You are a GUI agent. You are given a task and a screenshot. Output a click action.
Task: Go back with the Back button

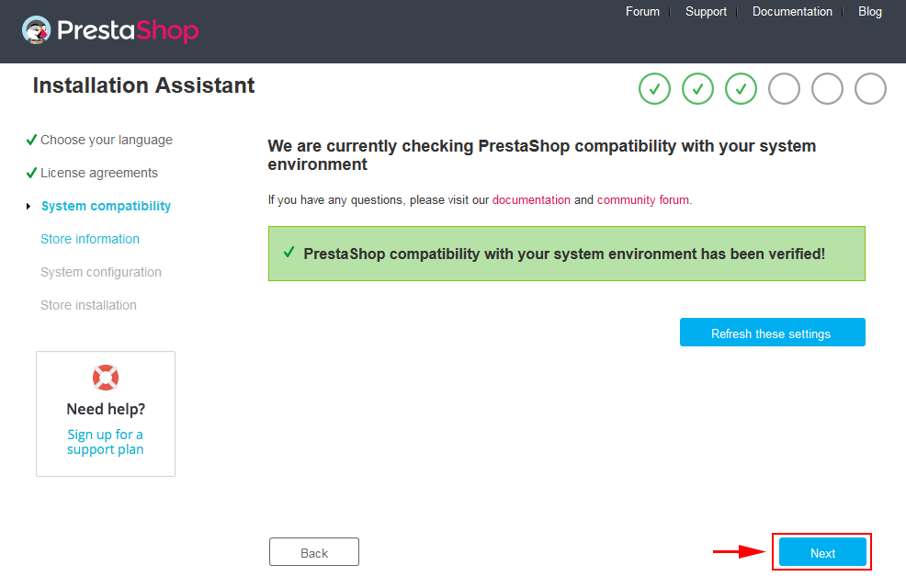click(313, 552)
